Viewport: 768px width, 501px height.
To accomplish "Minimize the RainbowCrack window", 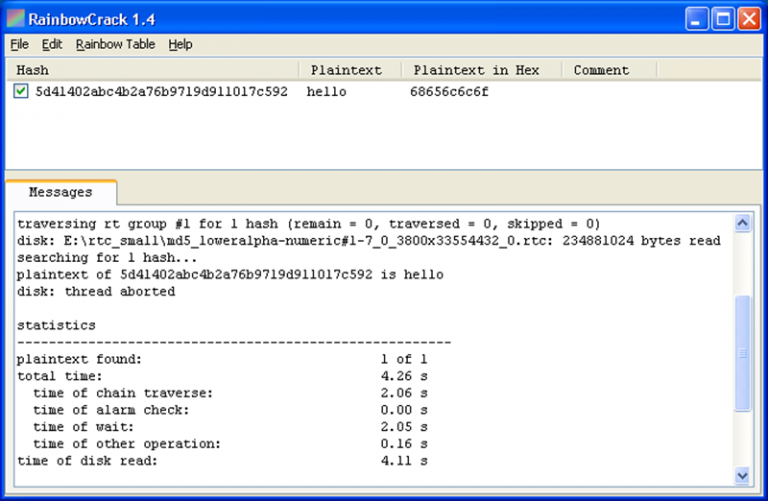I will pos(698,18).
